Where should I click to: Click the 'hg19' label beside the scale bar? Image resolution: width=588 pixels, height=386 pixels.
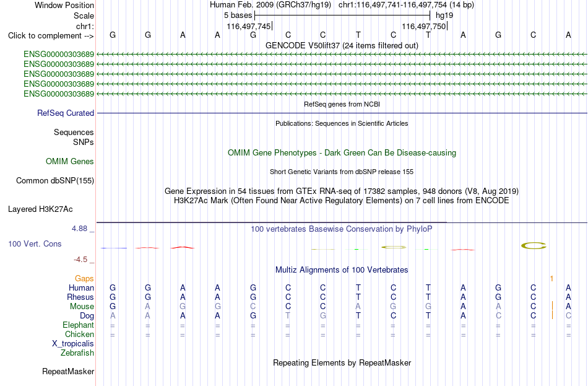[x=444, y=15]
